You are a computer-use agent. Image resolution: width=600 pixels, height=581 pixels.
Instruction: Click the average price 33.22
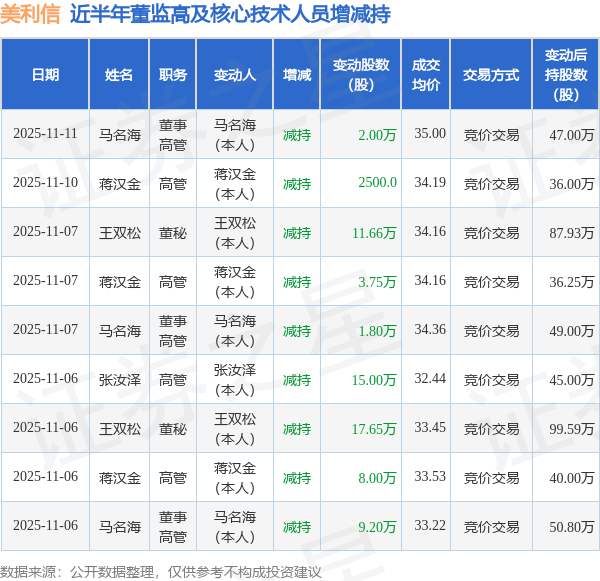click(430, 526)
